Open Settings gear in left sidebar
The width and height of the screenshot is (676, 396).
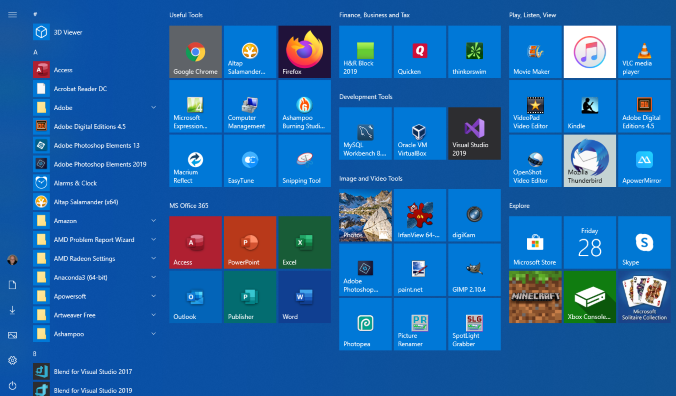13,360
